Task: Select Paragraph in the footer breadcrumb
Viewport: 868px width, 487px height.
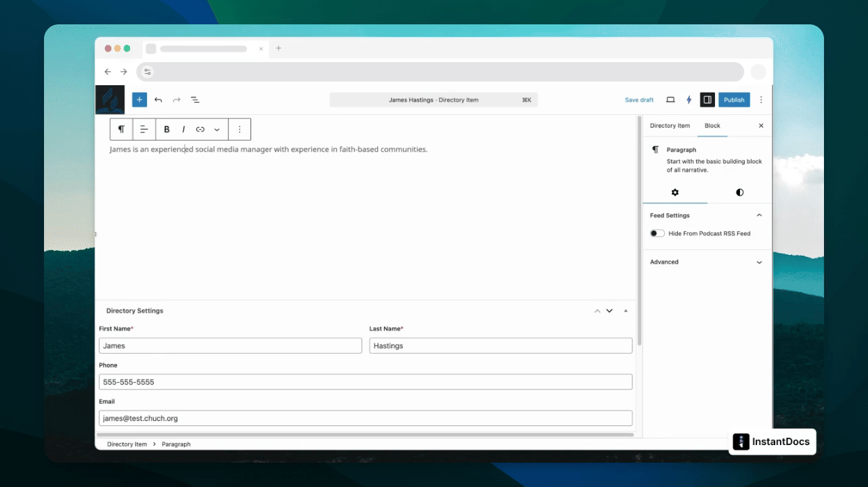Action: (x=176, y=444)
